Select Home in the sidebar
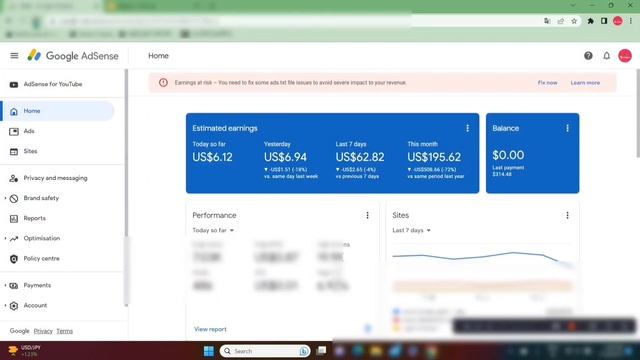Screen dimensions: 640x360 (58, 111)
